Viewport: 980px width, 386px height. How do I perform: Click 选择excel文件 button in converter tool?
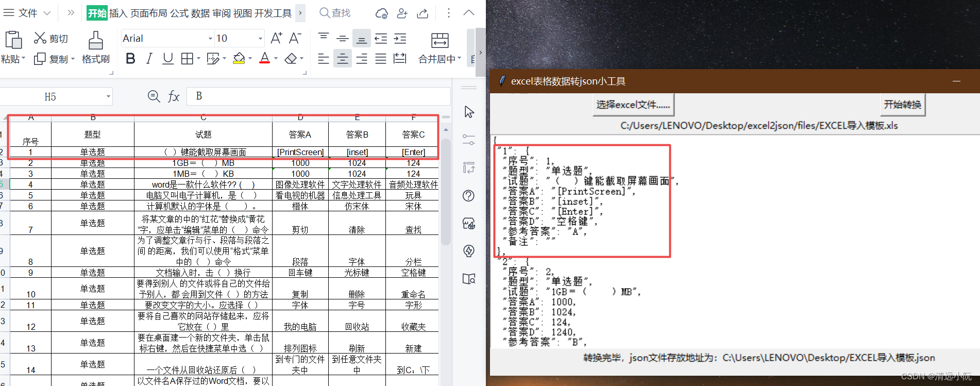[633, 105]
